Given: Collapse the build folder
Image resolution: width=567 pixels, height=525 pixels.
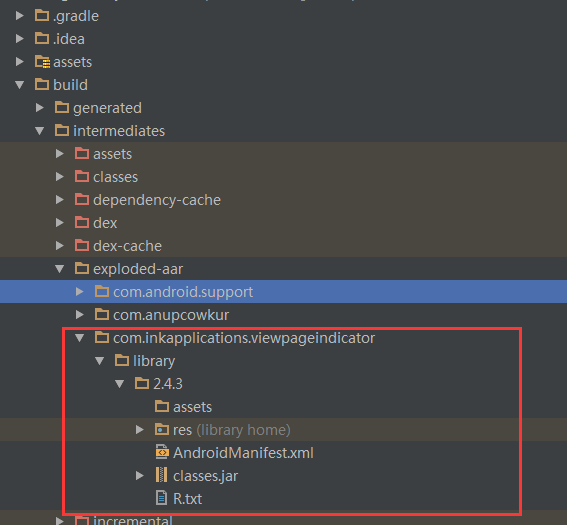Looking at the screenshot, I should 20,85.
